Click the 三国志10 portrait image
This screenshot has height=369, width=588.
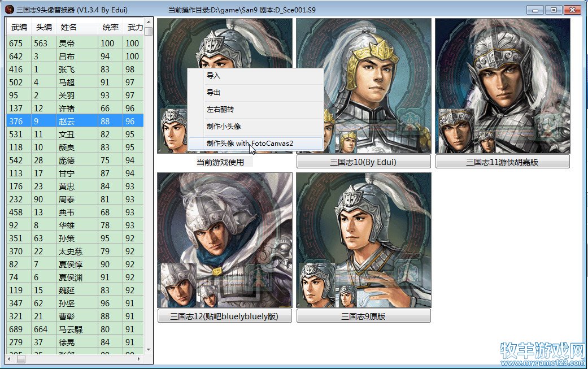[363, 85]
